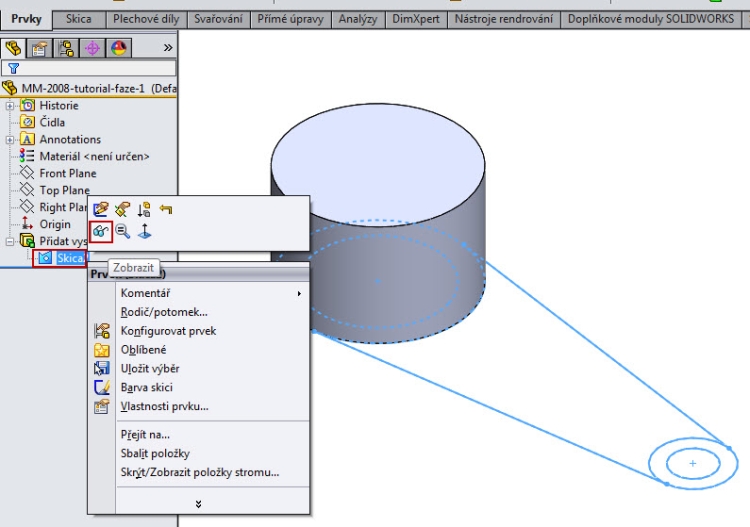The height and width of the screenshot is (527, 750).
Task: Click the Normal To view icon
Action: tap(144, 231)
